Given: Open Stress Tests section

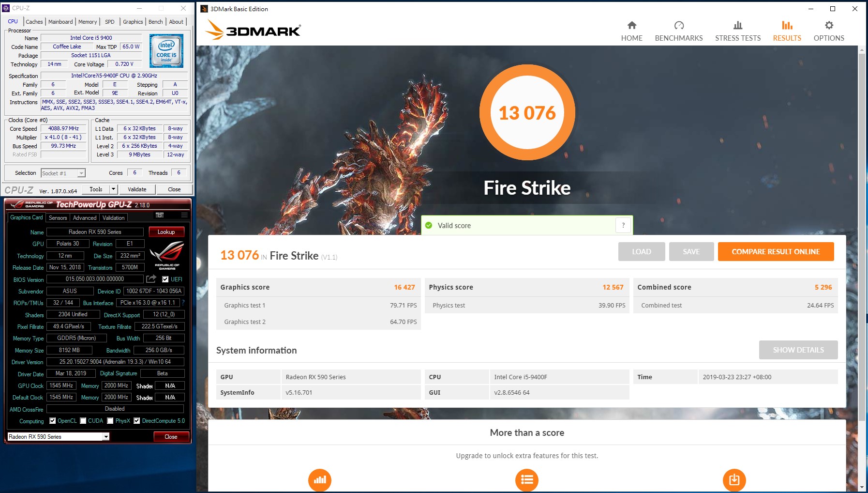Looking at the screenshot, I should click(738, 31).
